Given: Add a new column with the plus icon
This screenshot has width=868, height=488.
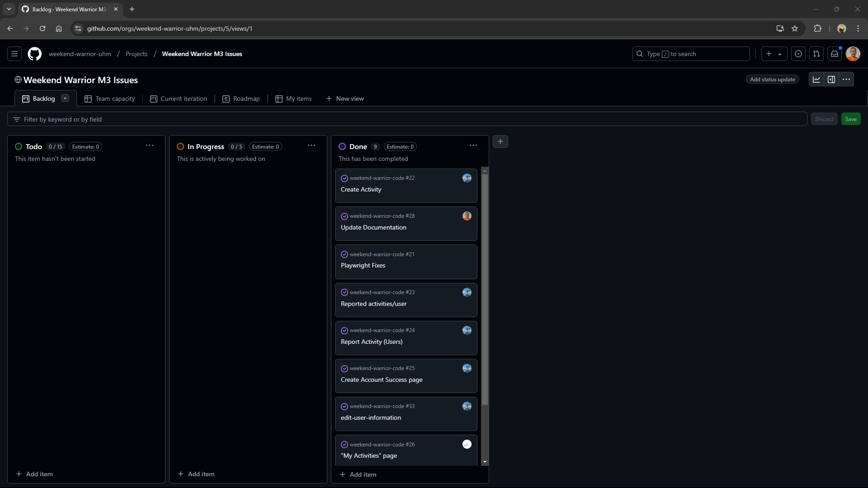Looking at the screenshot, I should 500,141.
